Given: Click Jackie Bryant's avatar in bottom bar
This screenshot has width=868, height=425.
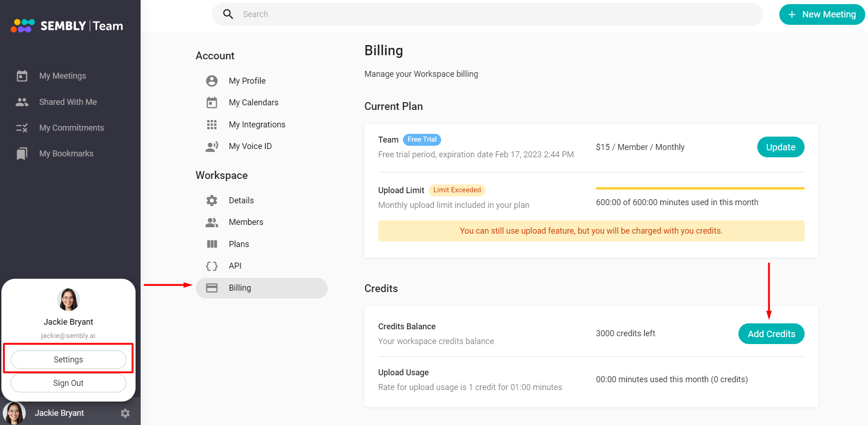Looking at the screenshot, I should tap(14, 413).
